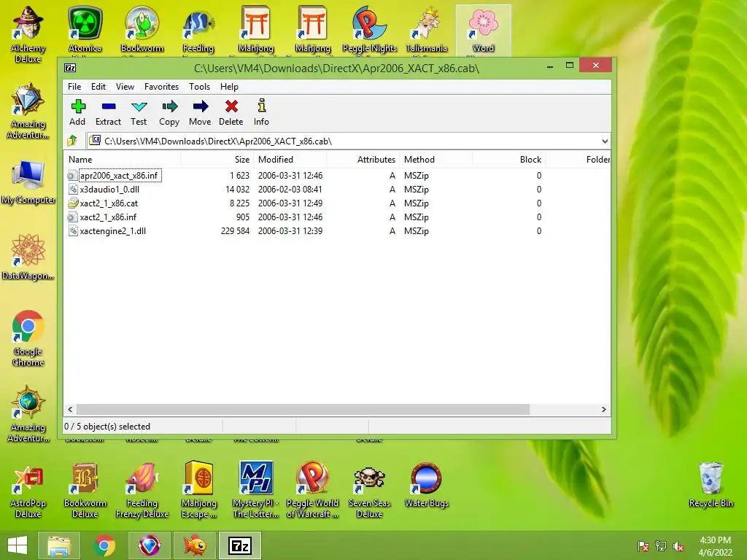Image resolution: width=747 pixels, height=560 pixels.
Task: Open Water Bugs desktop shortcut
Action: point(426,485)
